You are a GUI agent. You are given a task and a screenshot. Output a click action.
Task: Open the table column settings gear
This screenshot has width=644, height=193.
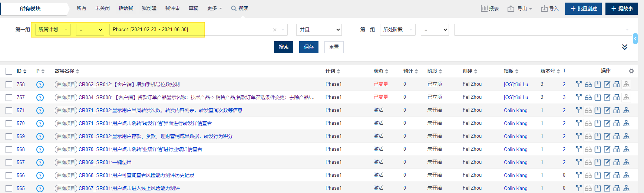point(631,71)
